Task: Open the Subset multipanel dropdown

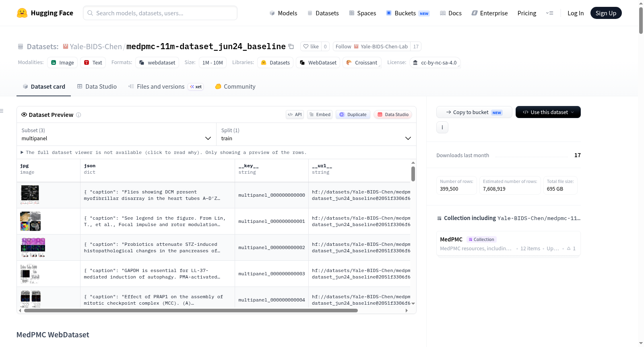Action: point(116,134)
